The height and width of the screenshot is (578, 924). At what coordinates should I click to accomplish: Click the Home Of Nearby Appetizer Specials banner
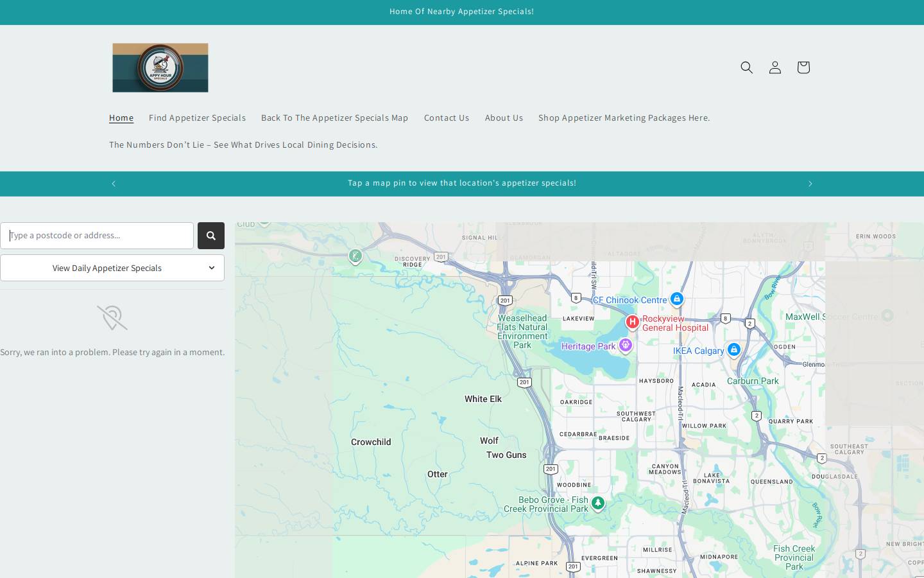pyautogui.click(x=462, y=12)
